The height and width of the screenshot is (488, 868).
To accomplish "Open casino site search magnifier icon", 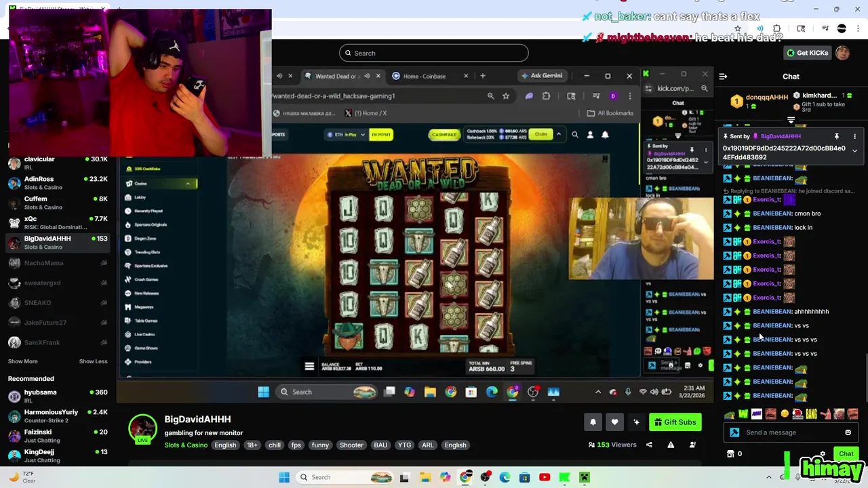I will click(x=575, y=135).
